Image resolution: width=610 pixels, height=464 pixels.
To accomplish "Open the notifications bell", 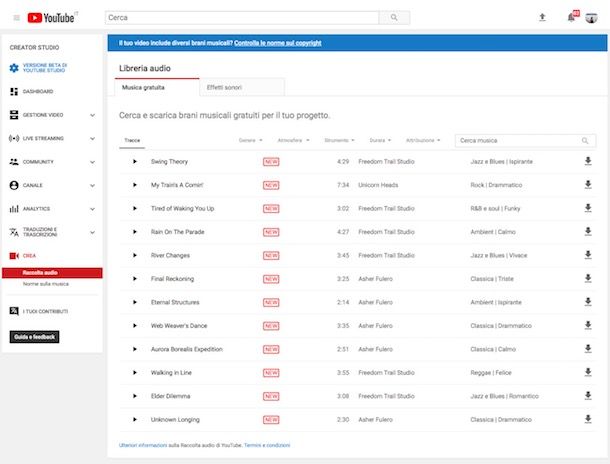I will pos(572,17).
